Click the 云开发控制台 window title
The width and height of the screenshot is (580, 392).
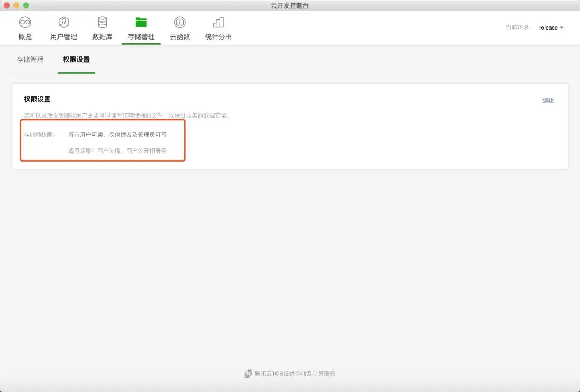coord(289,5)
